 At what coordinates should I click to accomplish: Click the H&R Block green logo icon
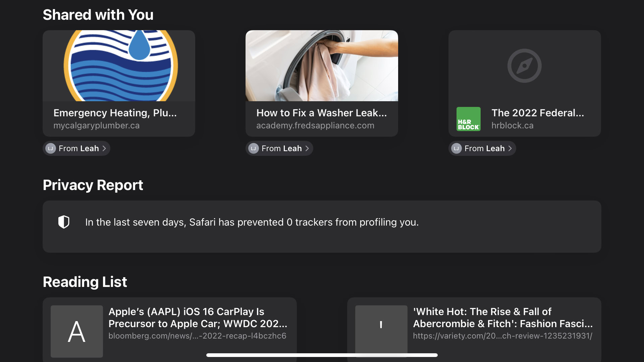468,119
